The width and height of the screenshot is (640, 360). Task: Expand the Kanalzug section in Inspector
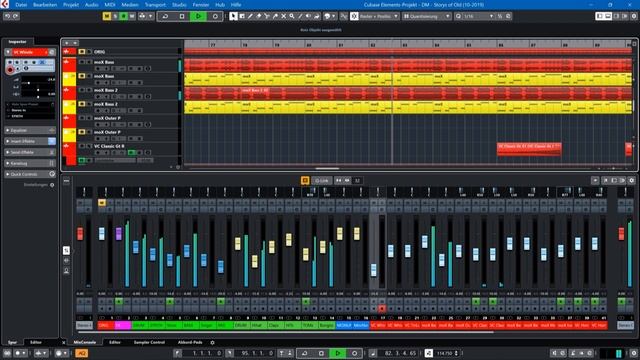click(30, 163)
